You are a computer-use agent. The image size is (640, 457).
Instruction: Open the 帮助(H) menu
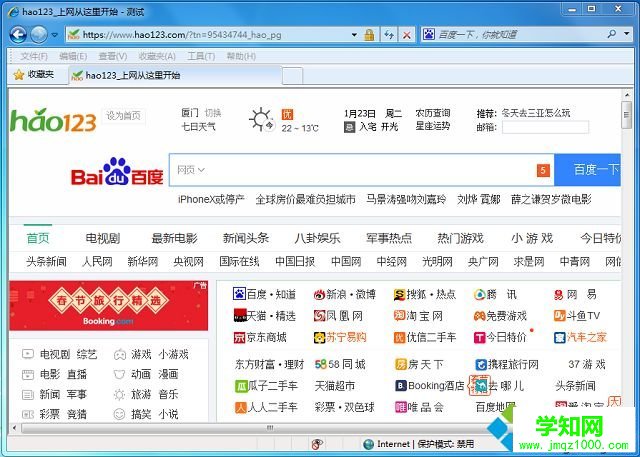coord(241,56)
